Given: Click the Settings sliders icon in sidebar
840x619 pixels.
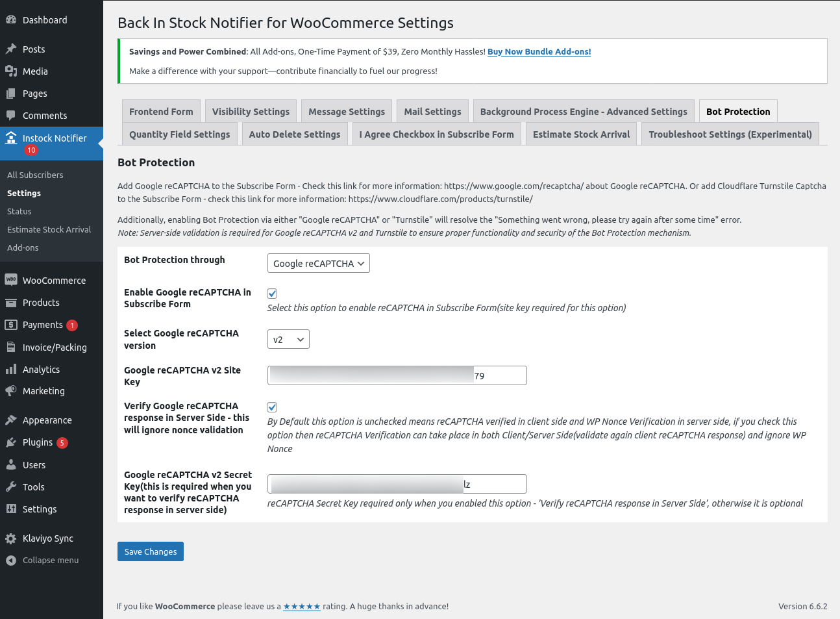Looking at the screenshot, I should (11, 509).
